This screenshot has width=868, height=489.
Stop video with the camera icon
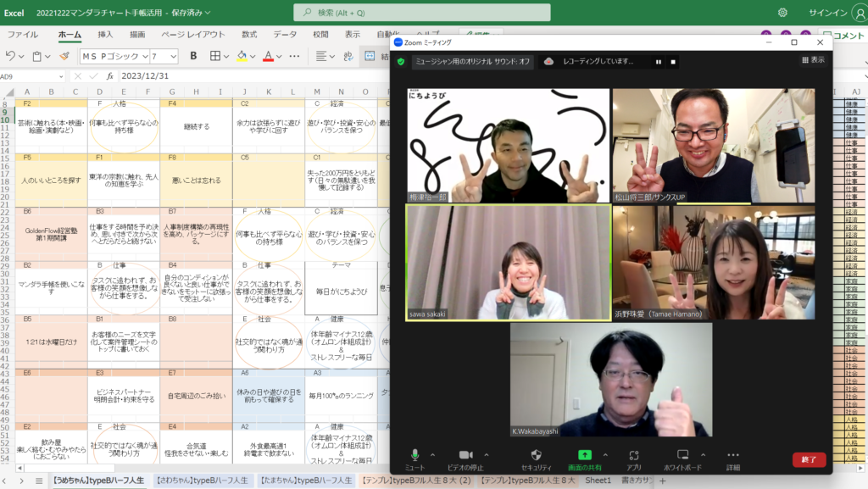point(465,455)
